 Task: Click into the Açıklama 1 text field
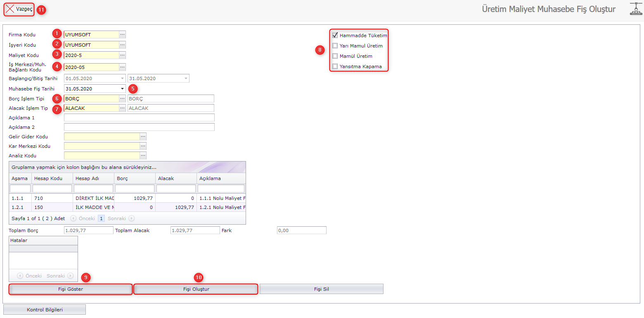(139, 118)
